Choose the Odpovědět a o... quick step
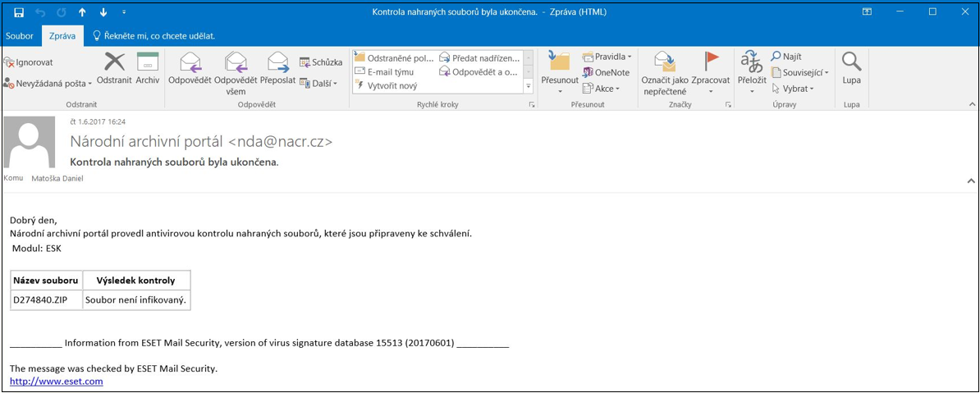This screenshot has height=393, width=980. (479, 71)
